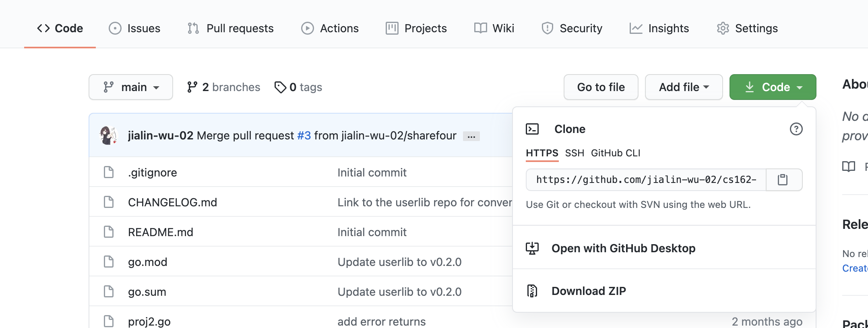Open the jialin-wu-02 author link
This screenshot has width=868, height=328.
[161, 135]
